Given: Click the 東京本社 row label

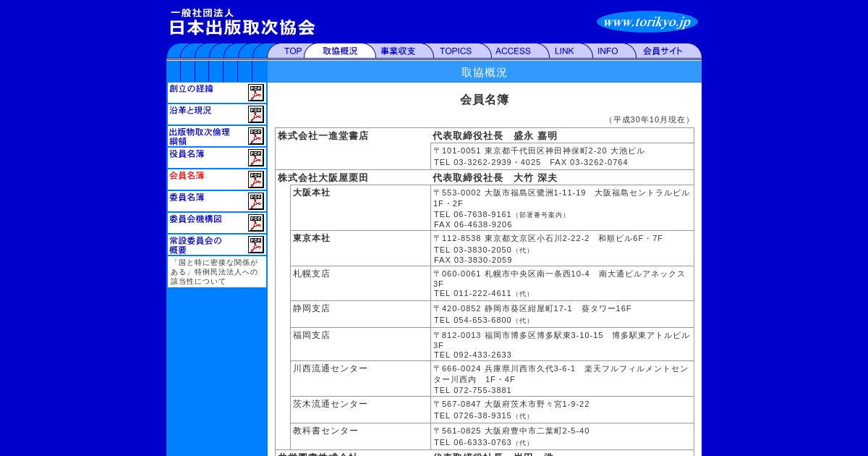Looking at the screenshot, I should [311, 238].
